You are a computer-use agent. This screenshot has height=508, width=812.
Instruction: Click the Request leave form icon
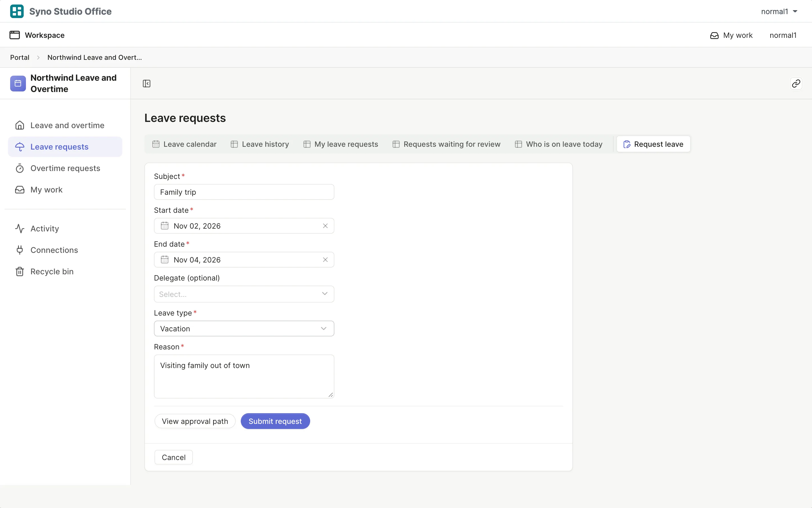point(627,144)
